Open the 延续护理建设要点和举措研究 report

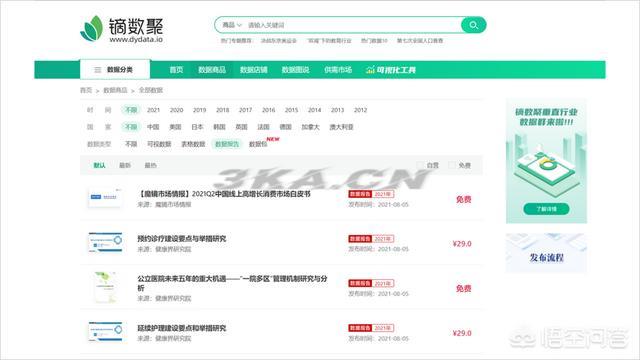[x=182, y=328]
